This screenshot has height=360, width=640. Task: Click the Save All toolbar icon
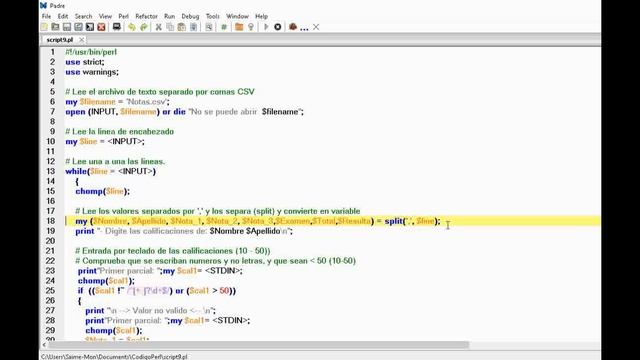pyautogui.click(x=89, y=27)
